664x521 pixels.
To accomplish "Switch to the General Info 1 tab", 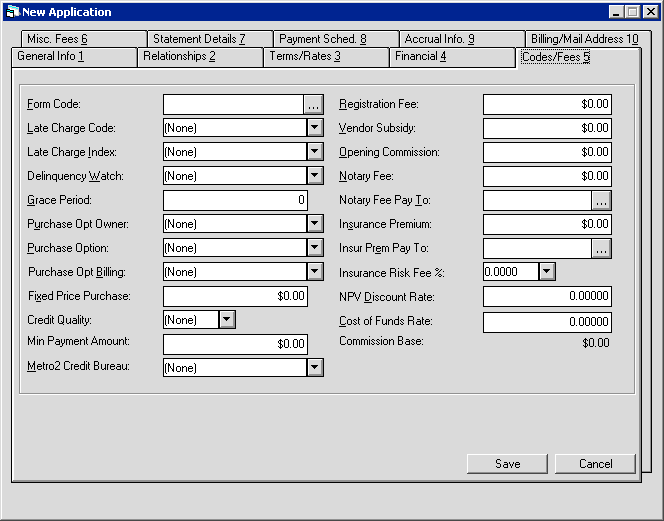I will point(75,57).
